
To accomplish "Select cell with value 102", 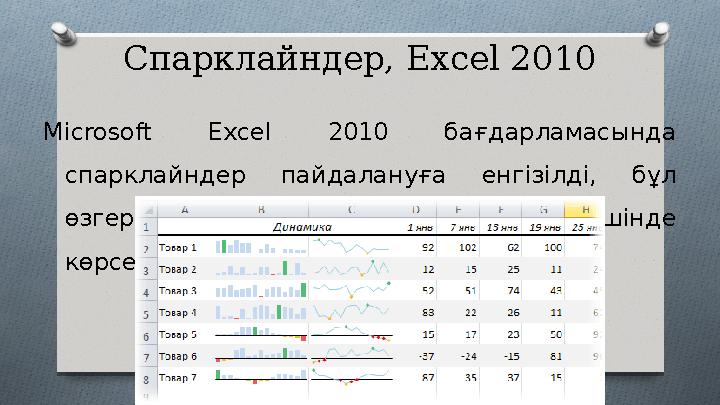I will 467,248.
